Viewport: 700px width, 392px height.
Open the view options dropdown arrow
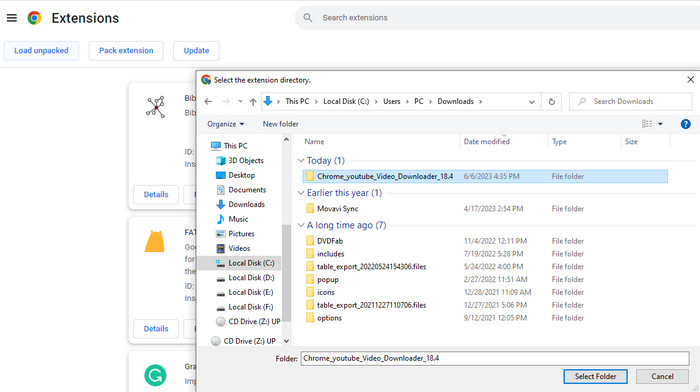[660, 124]
